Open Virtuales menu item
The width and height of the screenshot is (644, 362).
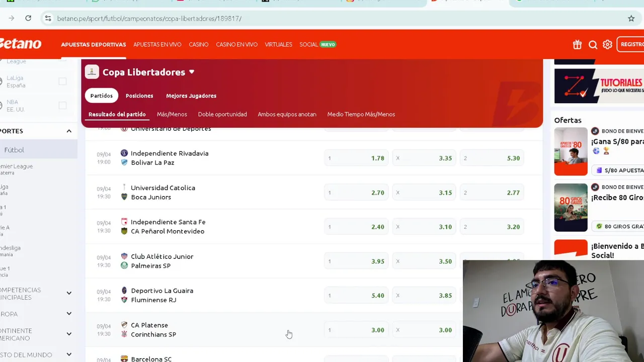(278, 45)
